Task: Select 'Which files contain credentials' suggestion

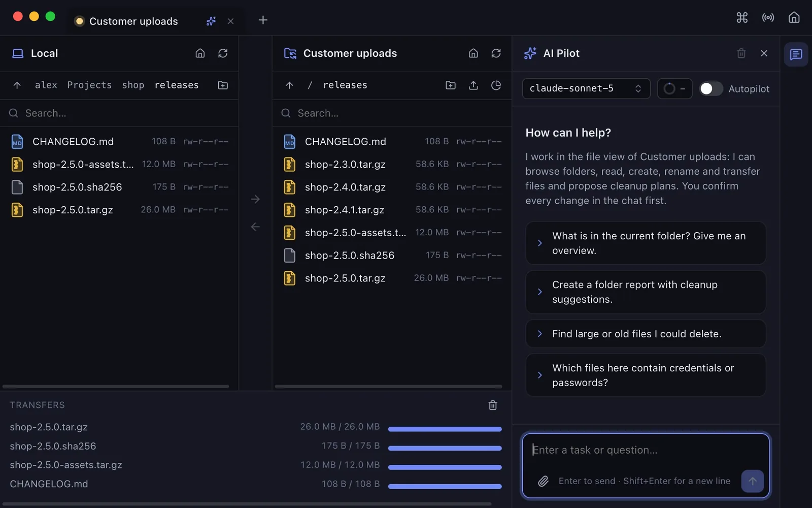Action: click(646, 375)
